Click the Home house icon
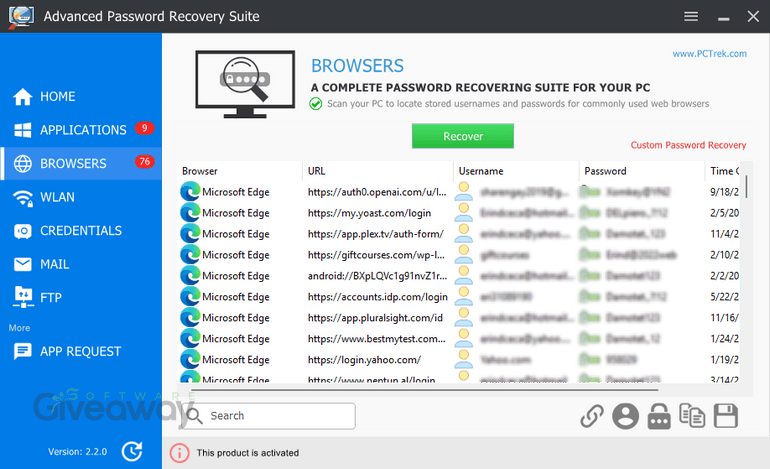Screen dimensions: 770x469 click(x=23, y=96)
